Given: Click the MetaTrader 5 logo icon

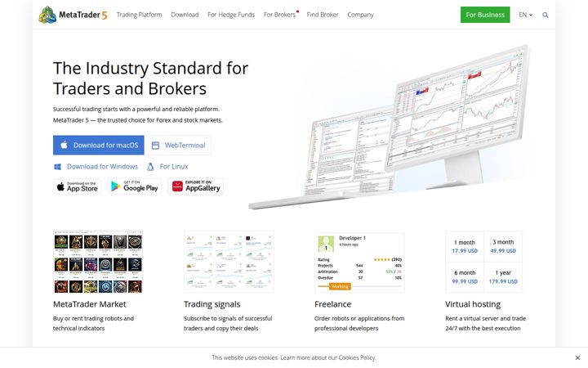Looking at the screenshot, I should [x=47, y=15].
